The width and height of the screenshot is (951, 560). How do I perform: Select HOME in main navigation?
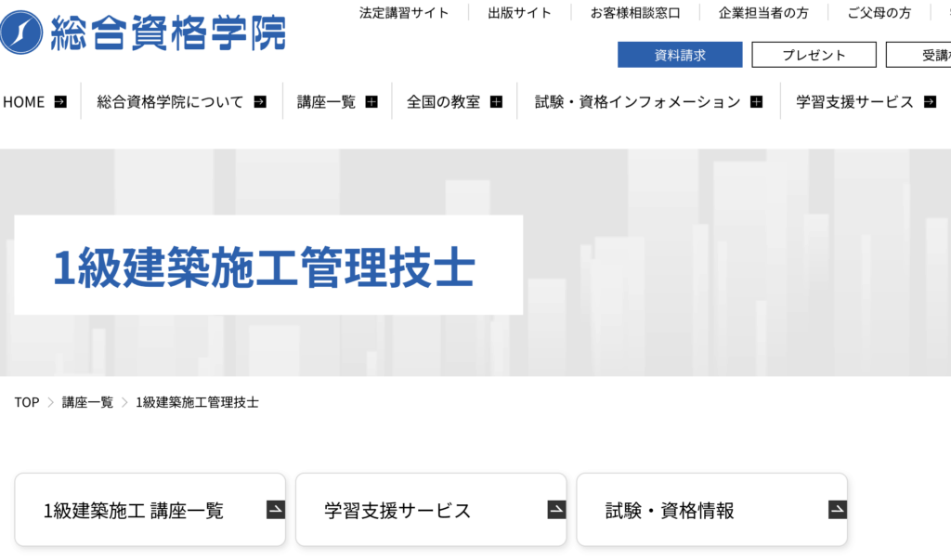click(x=24, y=102)
